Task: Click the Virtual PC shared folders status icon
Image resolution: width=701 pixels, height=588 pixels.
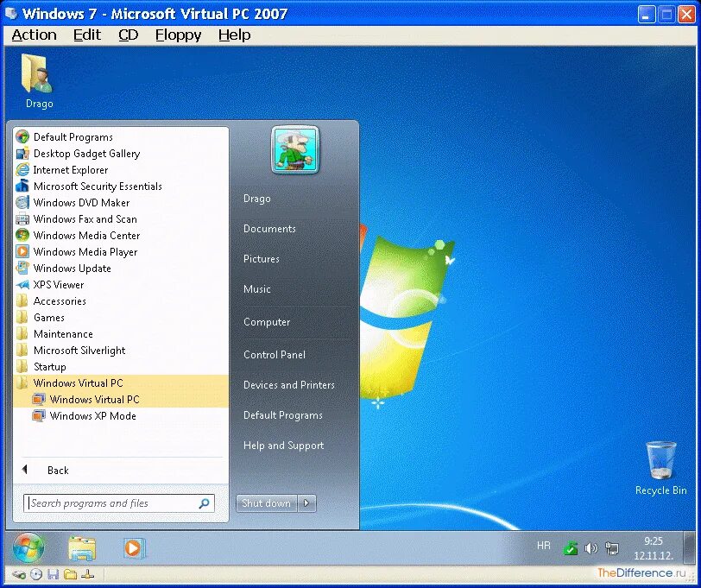Action: point(70,574)
